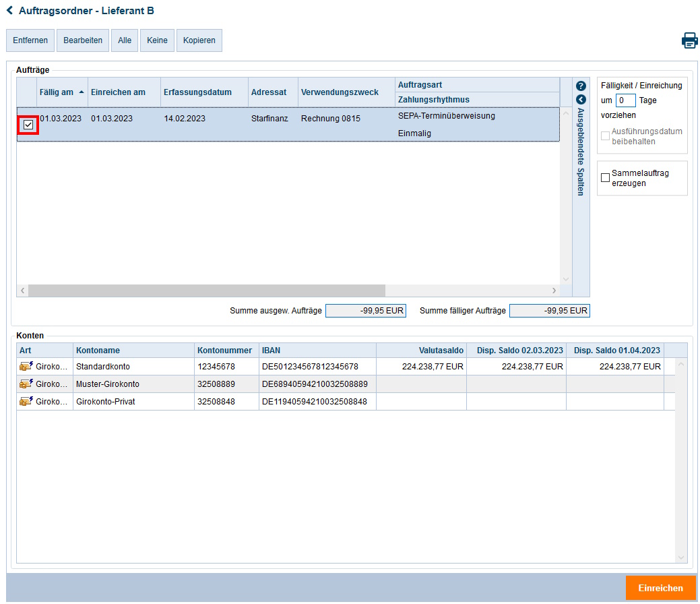Click the Art column header
The height and width of the screenshot is (604, 700).
click(44, 351)
